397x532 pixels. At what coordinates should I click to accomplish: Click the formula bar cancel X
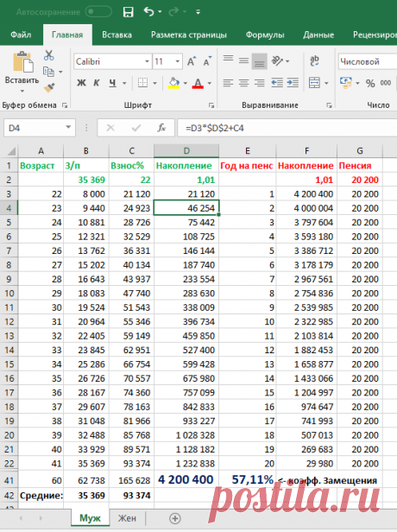(x=110, y=128)
